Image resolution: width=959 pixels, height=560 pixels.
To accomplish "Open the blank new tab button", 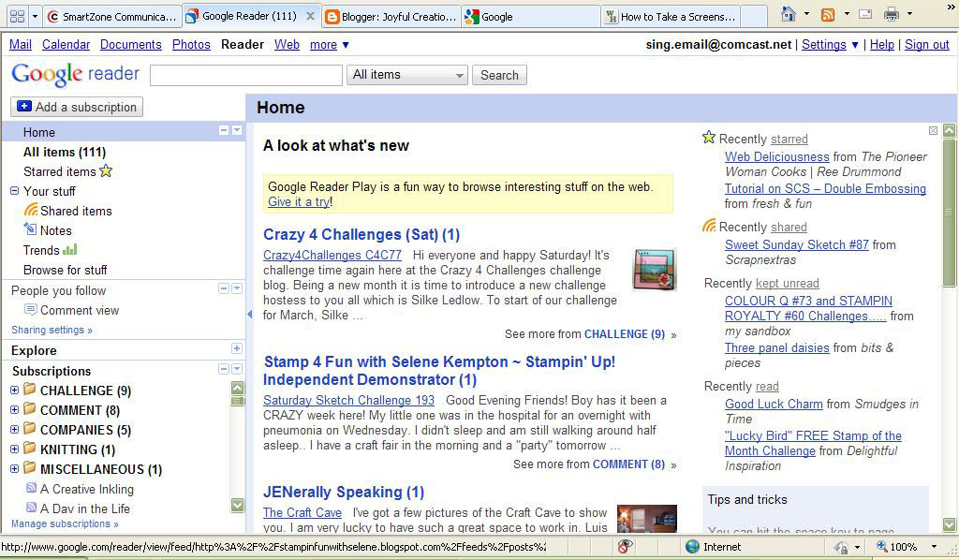I will point(754,17).
